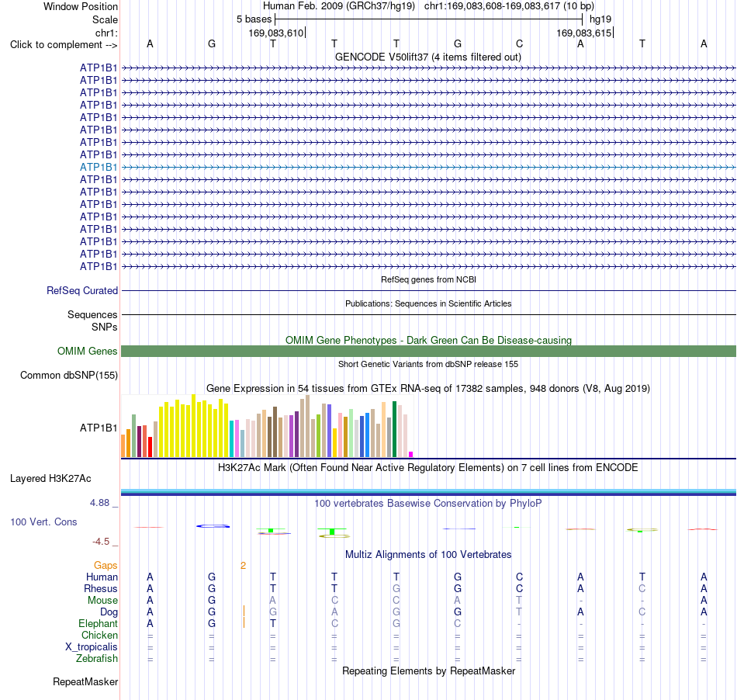Click the ATP1B1 label beside the GTEx bar chart
The width and height of the screenshot is (737, 700).
pyautogui.click(x=99, y=428)
